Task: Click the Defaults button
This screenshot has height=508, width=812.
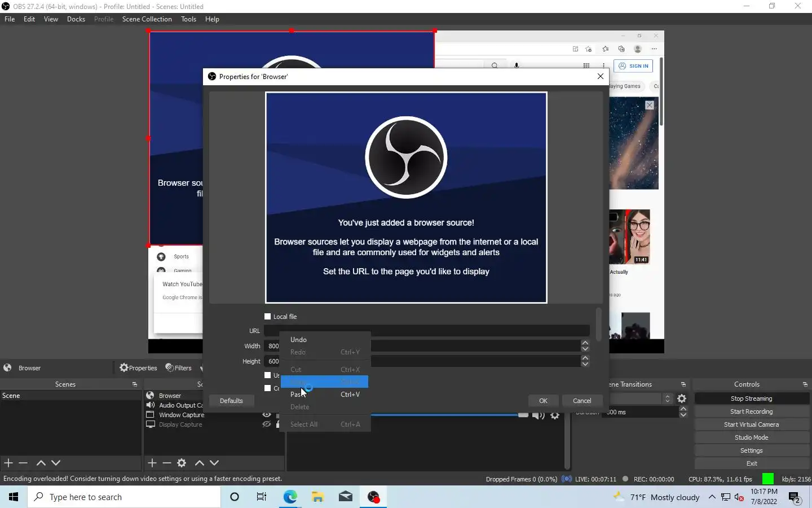Action: [231, 401]
